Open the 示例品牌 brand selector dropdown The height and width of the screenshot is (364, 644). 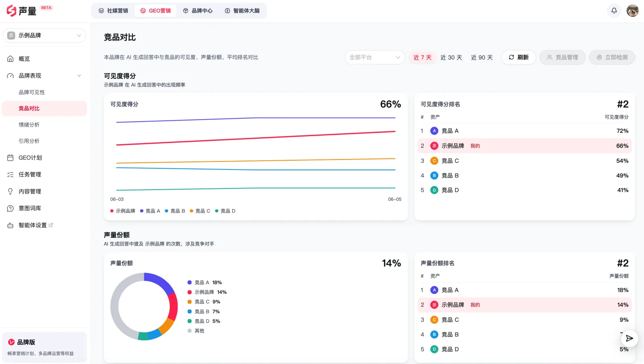click(44, 35)
